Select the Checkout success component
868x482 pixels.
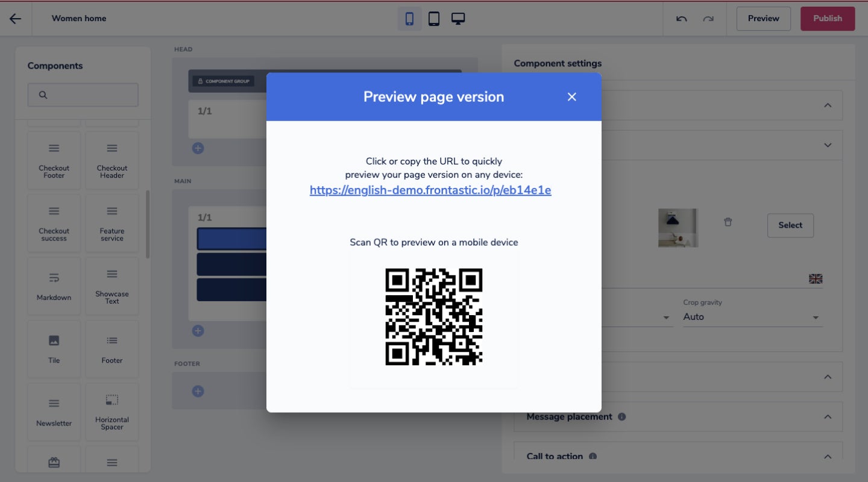click(54, 223)
